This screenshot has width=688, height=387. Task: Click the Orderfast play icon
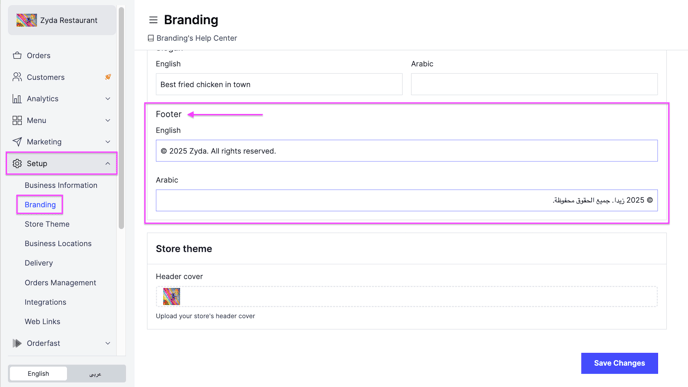pyautogui.click(x=17, y=343)
